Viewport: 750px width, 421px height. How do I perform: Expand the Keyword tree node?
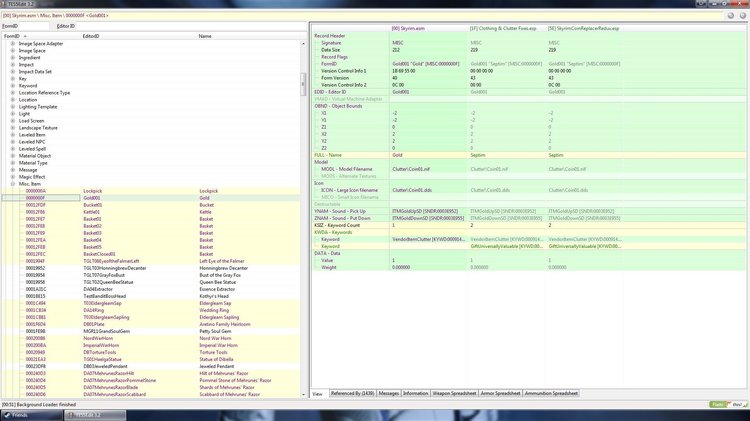pyautogui.click(x=13, y=86)
